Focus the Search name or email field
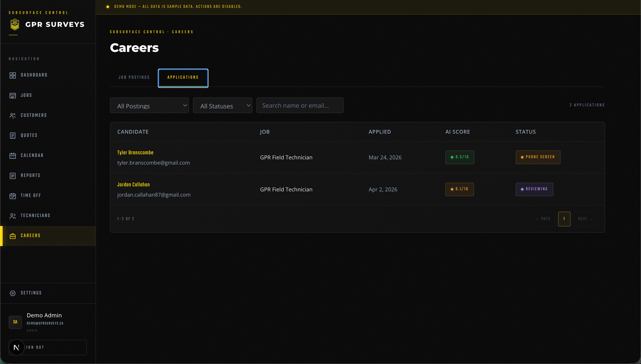The height and width of the screenshot is (364, 641). [x=300, y=105]
